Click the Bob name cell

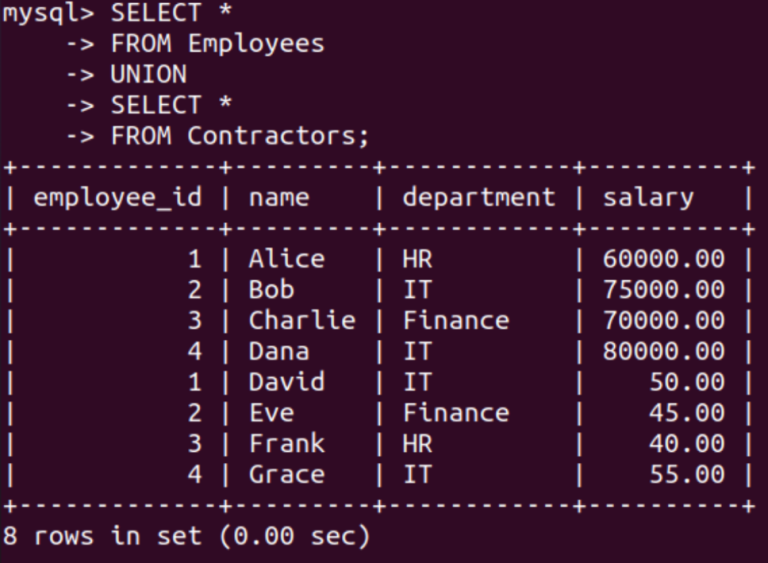pos(271,290)
